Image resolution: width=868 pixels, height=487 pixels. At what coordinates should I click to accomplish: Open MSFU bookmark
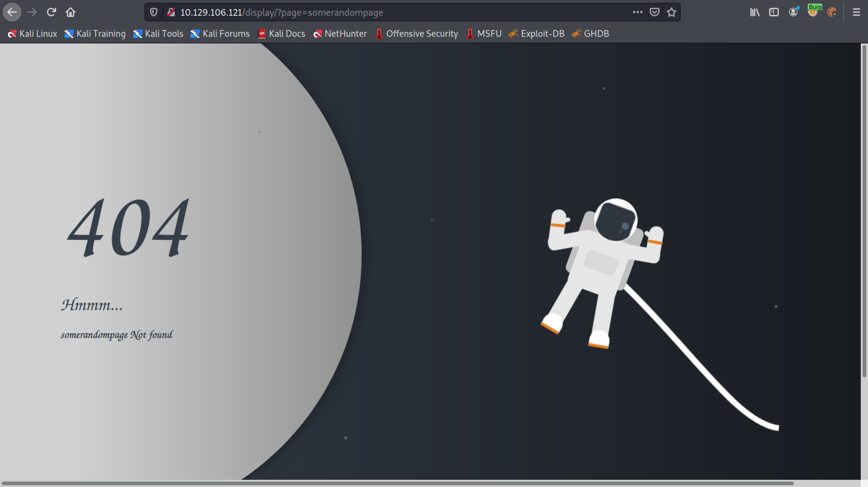point(484,34)
